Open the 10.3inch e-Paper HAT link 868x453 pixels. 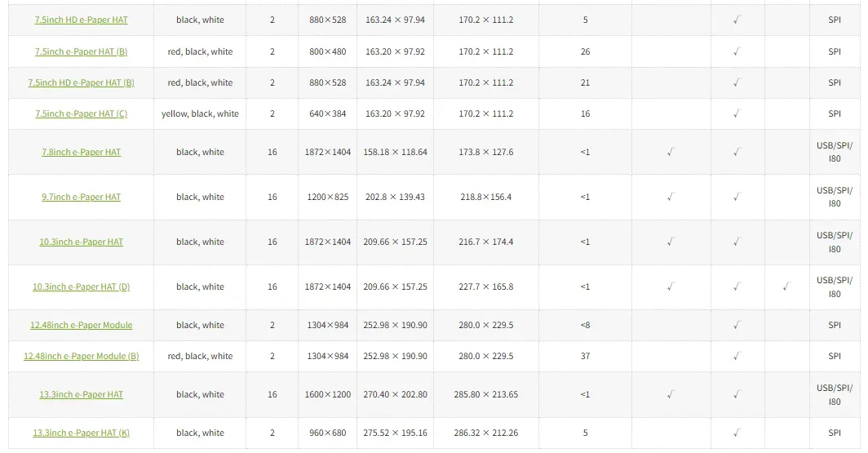(81, 242)
